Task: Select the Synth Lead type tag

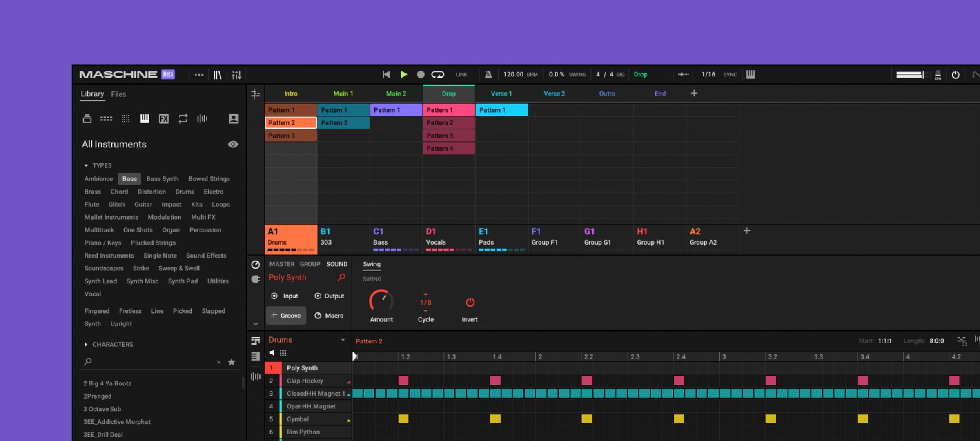Action: (100, 281)
